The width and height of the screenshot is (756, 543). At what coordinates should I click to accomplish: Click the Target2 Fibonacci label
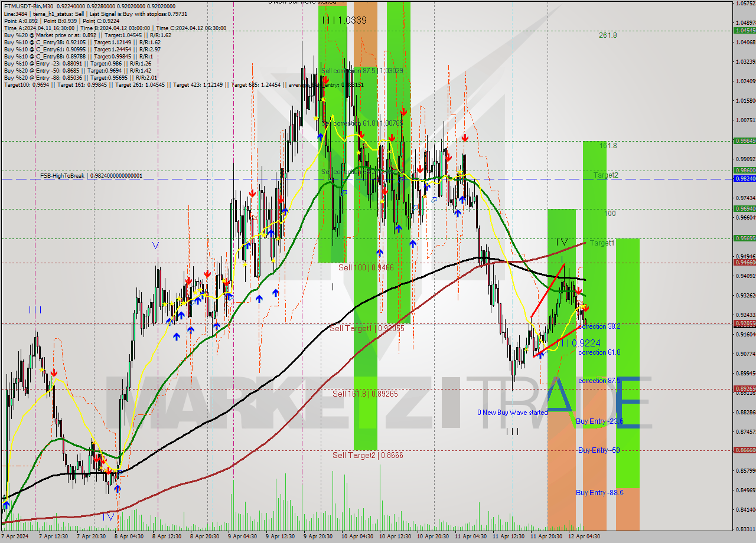pos(606,175)
